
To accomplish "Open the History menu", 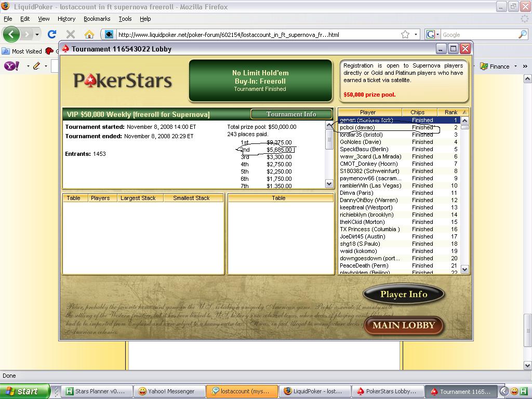I will tap(66, 19).
